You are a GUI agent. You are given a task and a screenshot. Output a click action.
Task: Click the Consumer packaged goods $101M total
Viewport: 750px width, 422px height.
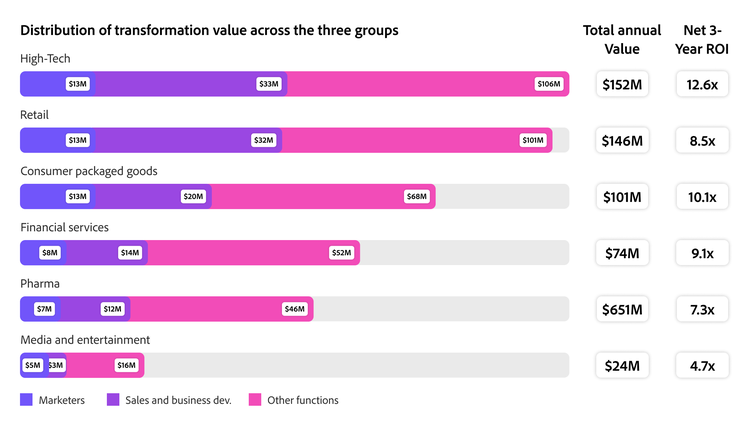tap(621, 197)
